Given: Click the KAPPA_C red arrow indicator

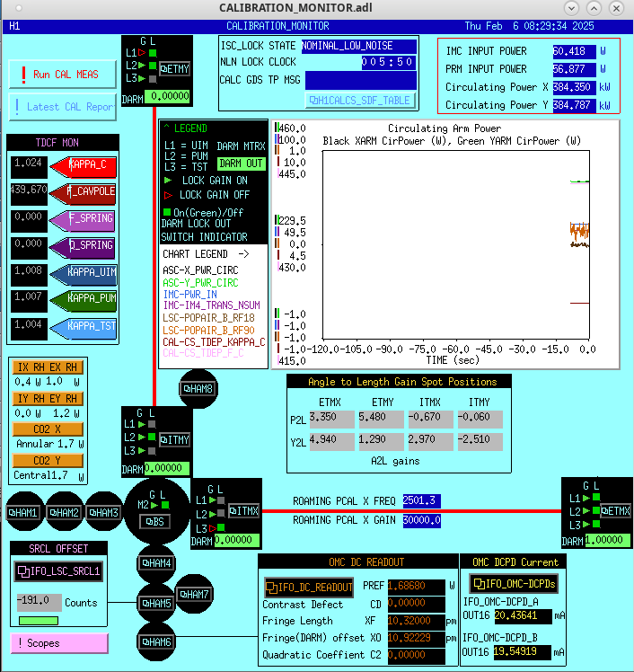Looking at the screenshot, I should 84,167.
